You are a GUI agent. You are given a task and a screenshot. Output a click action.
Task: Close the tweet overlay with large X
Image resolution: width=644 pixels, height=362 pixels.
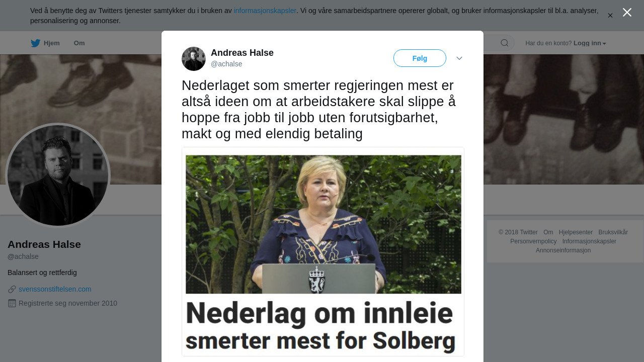627,13
